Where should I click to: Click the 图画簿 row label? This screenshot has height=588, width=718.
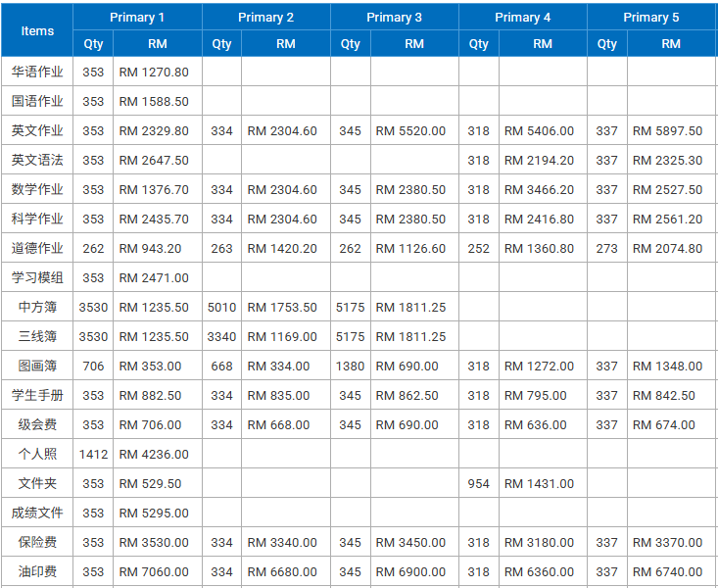click(x=37, y=366)
